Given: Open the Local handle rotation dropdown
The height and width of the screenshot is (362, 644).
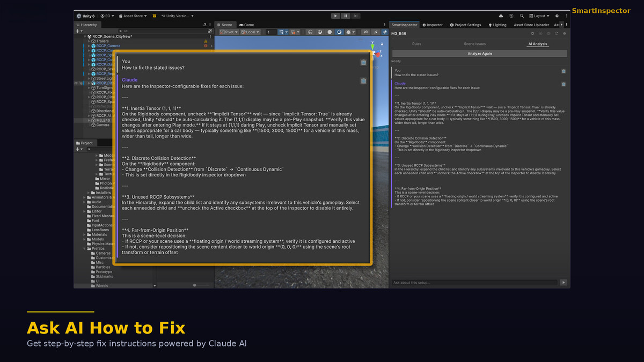Looking at the screenshot, I should tap(251, 32).
